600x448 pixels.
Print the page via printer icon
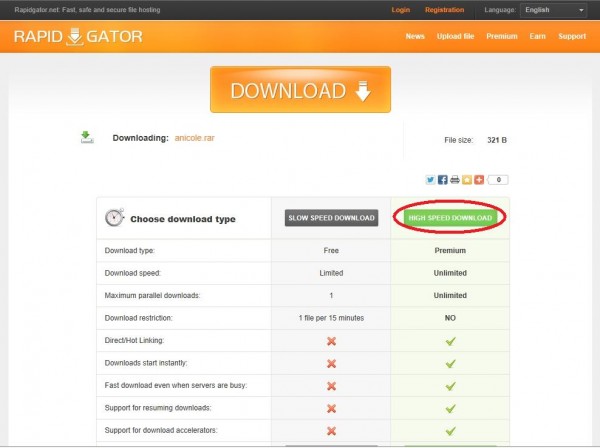click(454, 180)
